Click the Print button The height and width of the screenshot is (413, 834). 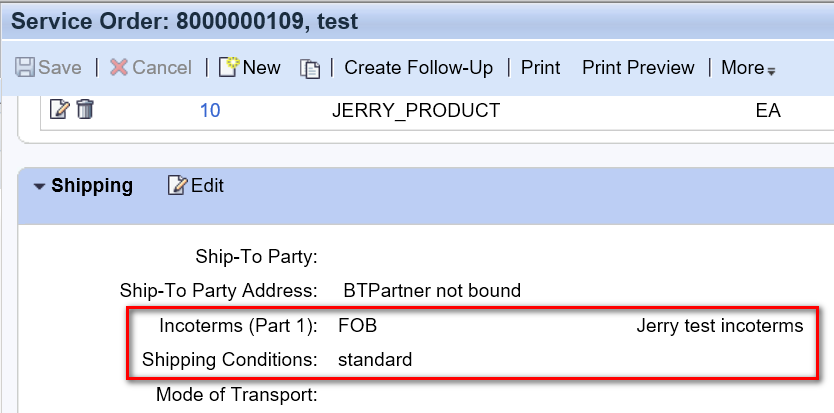coord(540,68)
